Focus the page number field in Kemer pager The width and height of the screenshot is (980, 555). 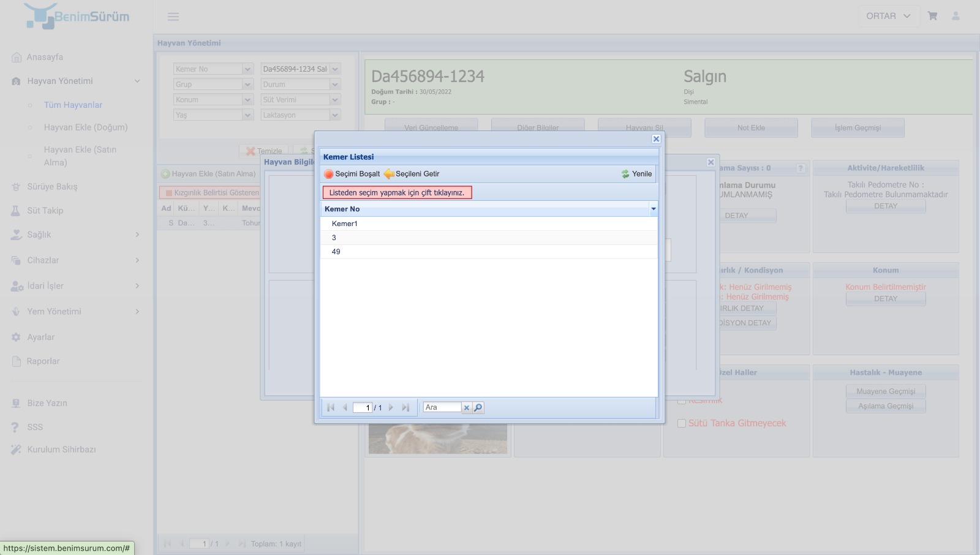click(363, 407)
